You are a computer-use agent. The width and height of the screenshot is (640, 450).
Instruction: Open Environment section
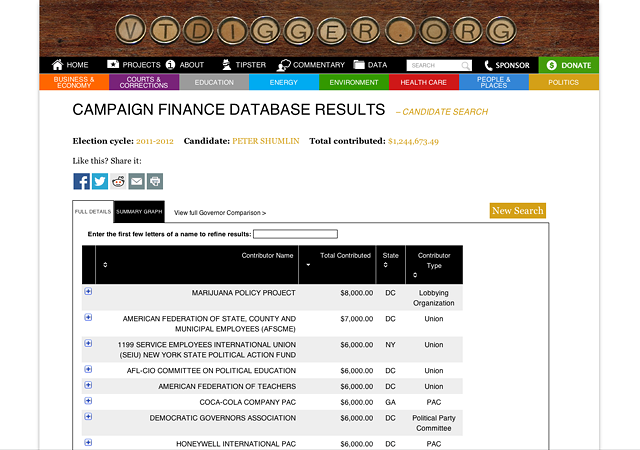(x=354, y=82)
